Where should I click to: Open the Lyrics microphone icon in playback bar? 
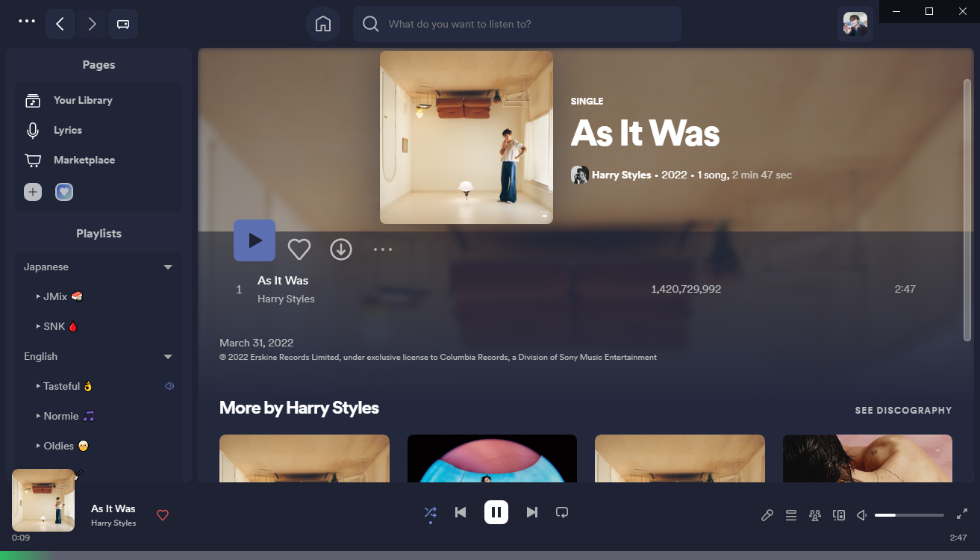[767, 514]
